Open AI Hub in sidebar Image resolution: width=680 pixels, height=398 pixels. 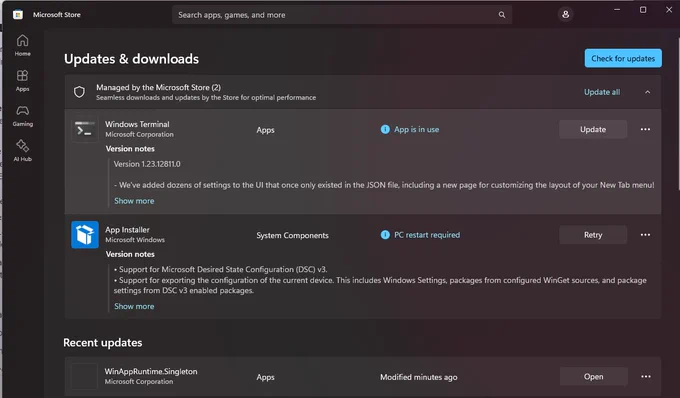tap(23, 150)
